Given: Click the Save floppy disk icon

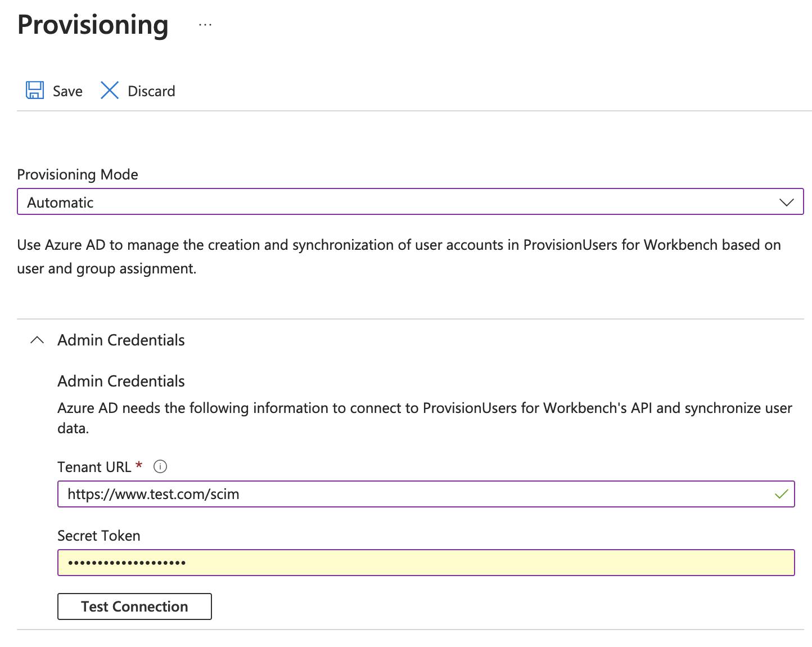Looking at the screenshot, I should click(x=35, y=91).
